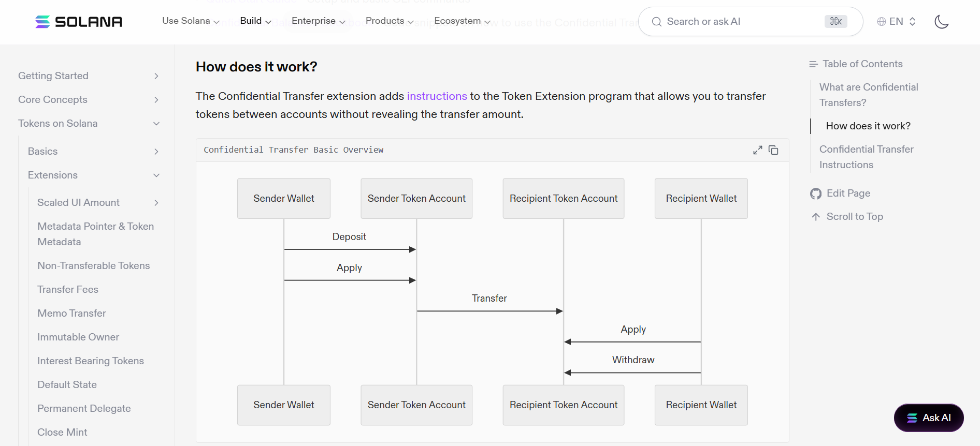Open Immutable Owner page
Viewport: 980px width, 446px height.
coord(78,337)
